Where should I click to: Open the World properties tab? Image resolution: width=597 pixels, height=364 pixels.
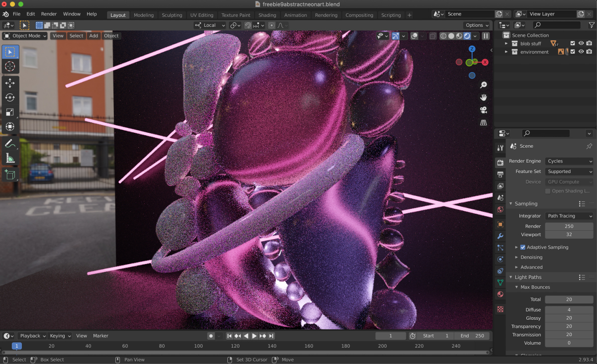click(500, 209)
